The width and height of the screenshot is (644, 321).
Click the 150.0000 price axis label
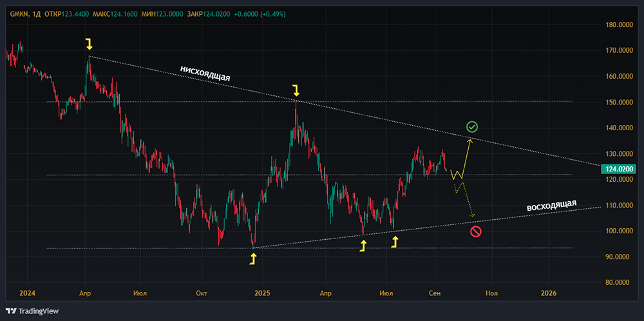620,102
